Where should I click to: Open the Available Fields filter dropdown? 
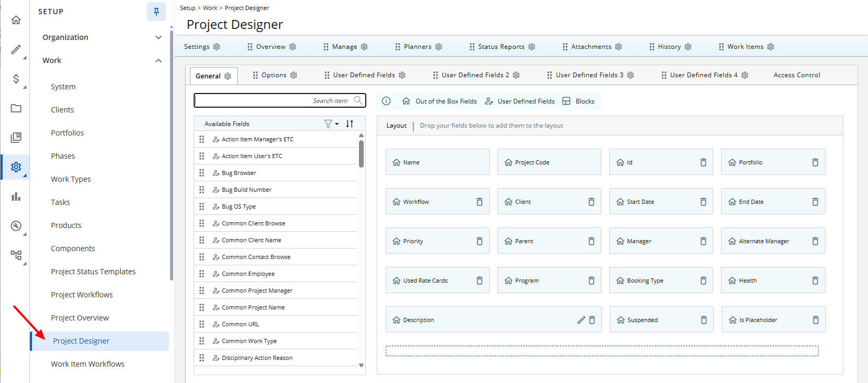(331, 124)
